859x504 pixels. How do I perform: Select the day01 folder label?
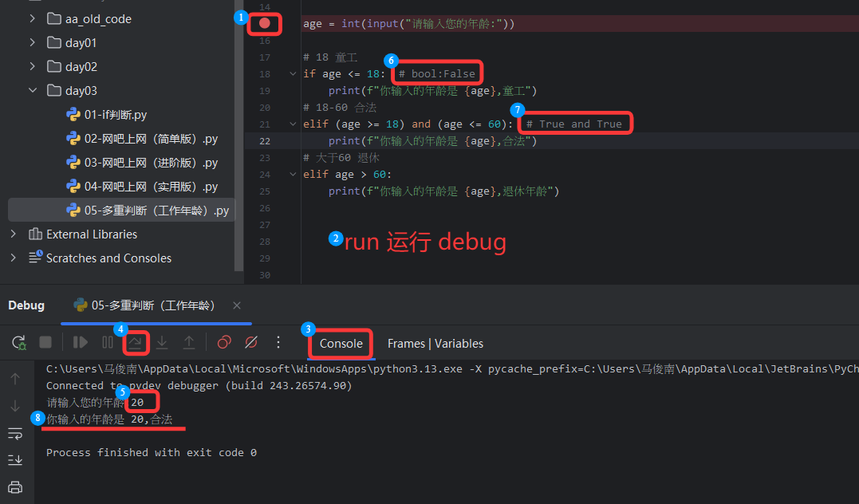click(81, 43)
